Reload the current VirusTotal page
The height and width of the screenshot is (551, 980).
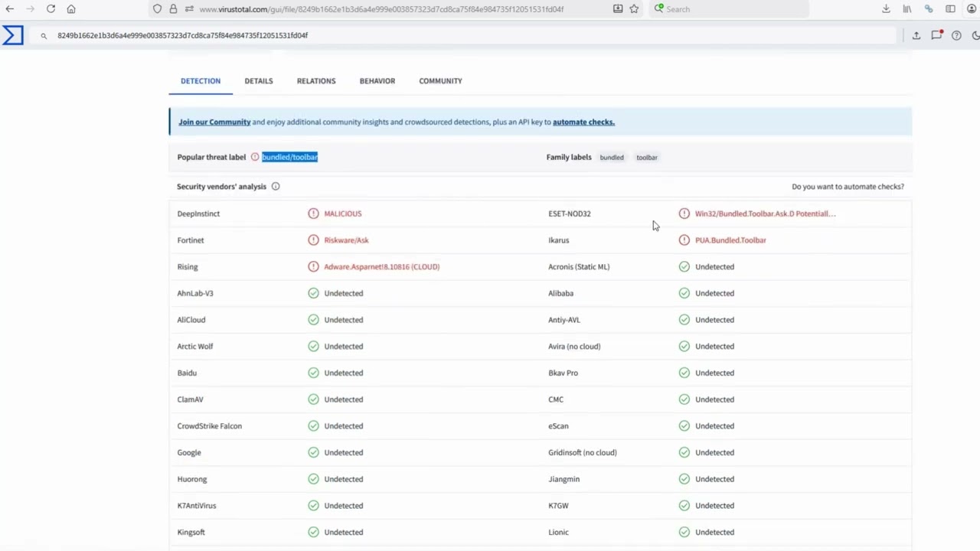(51, 9)
